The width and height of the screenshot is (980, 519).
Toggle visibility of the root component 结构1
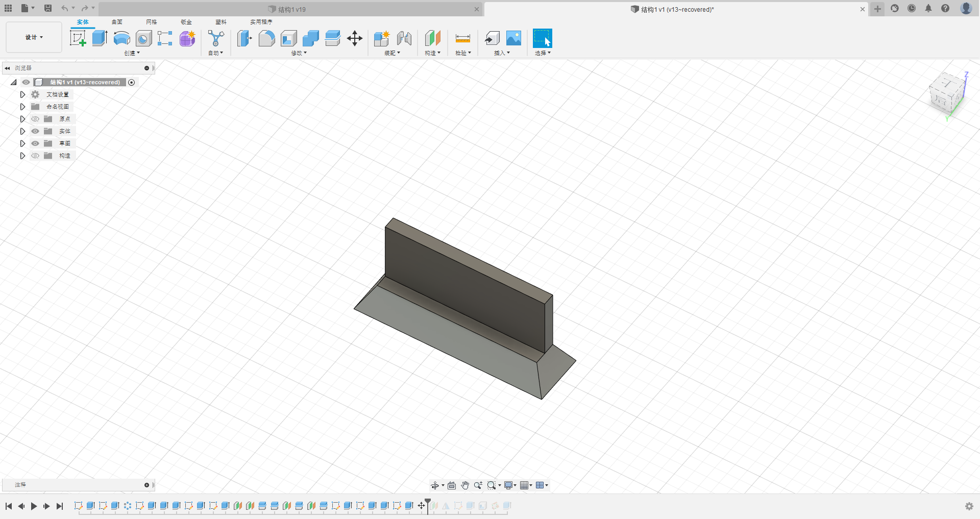[x=26, y=82]
